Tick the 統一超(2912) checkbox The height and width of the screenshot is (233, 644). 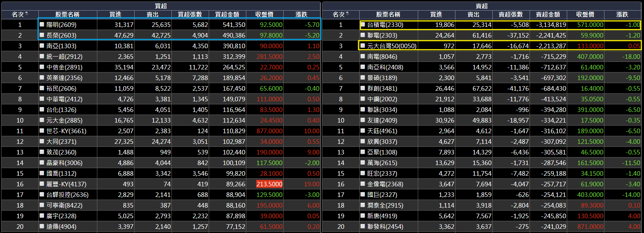[x=42, y=57]
